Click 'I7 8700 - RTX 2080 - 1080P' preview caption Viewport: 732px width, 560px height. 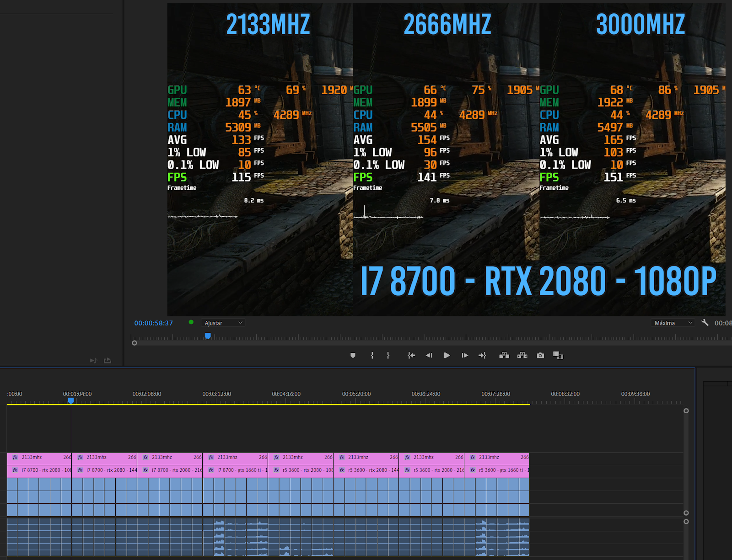pos(538,281)
